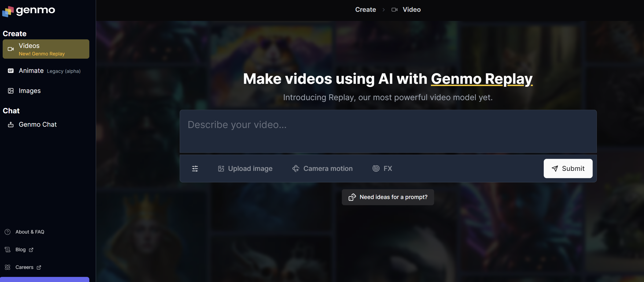644x282 pixels.
Task: Click the question mark icon for About & FAQ
Action: 8,232
